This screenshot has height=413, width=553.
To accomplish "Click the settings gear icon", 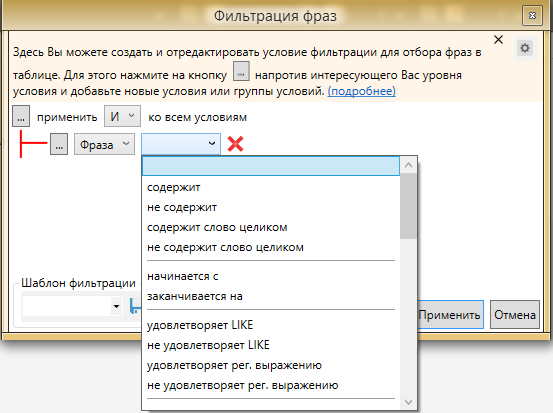I will pyautogui.click(x=525, y=48).
